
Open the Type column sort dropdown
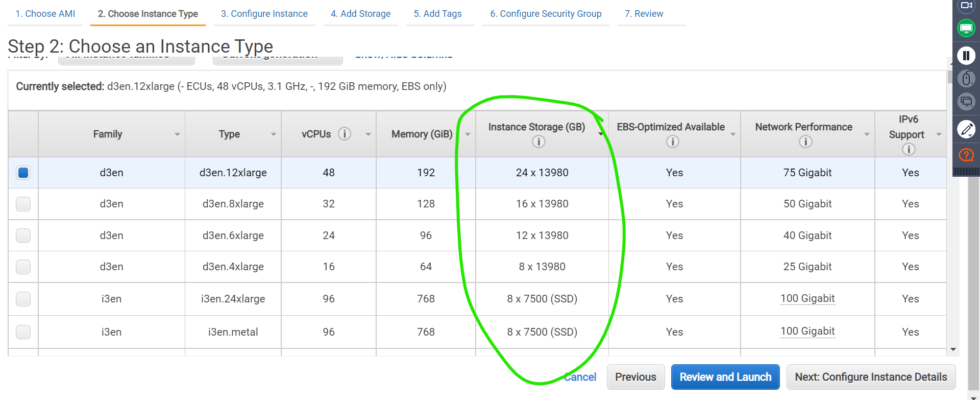point(274,134)
